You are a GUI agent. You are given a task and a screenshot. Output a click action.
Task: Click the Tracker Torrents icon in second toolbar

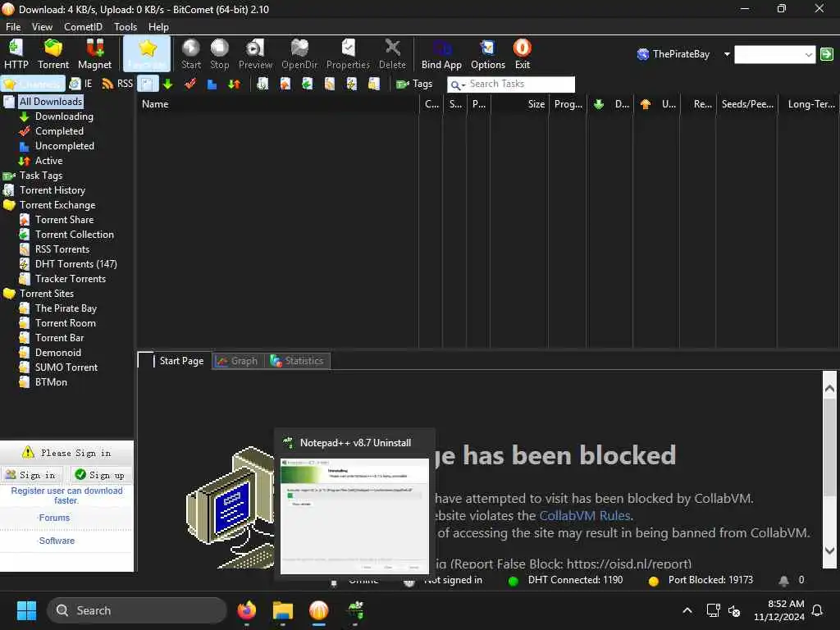pos(374,84)
